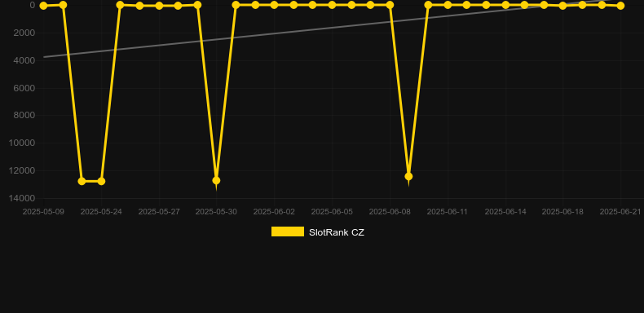Click the data point on 2025-06-08
The image size is (644, 313).
tap(390, 5)
